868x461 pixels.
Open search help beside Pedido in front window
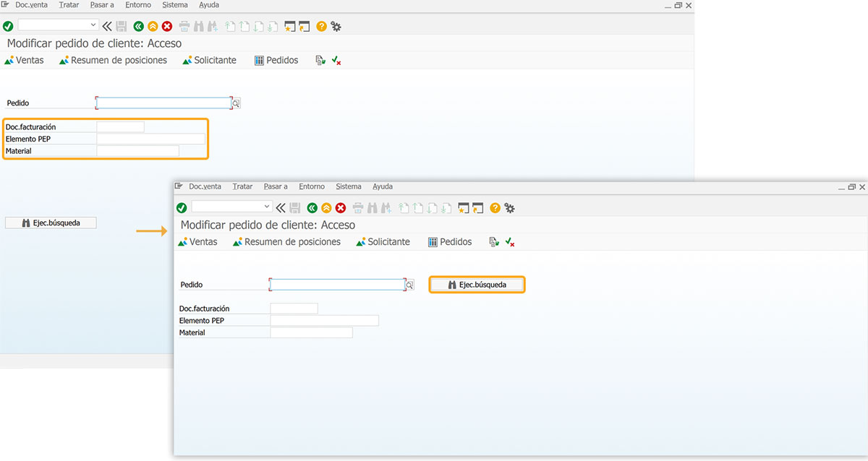409,285
